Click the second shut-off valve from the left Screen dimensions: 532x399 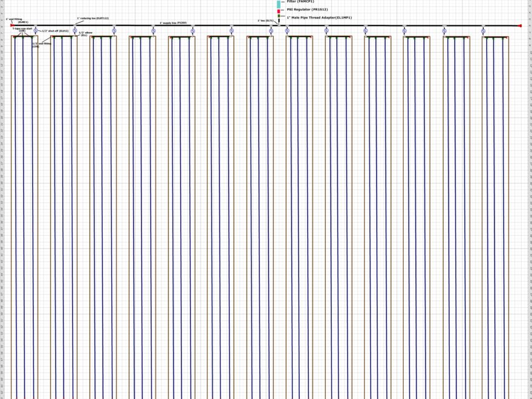point(75,30)
